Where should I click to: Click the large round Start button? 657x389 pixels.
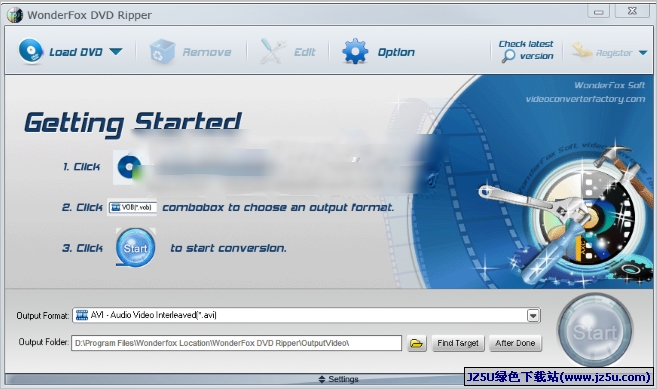[x=595, y=331]
